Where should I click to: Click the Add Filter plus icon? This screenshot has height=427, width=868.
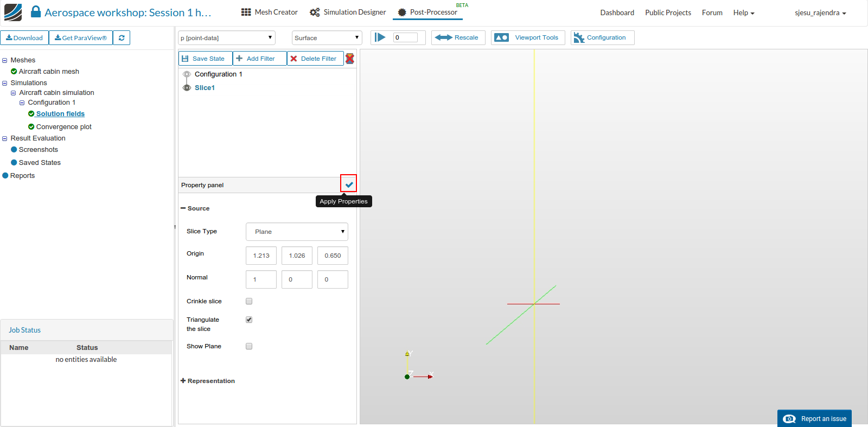pyautogui.click(x=239, y=59)
